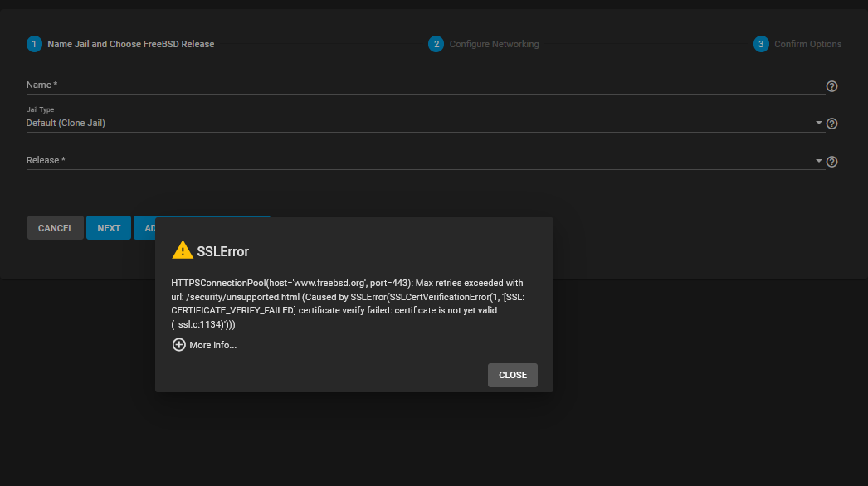Image resolution: width=868 pixels, height=486 pixels.
Task: Open help icon beside Jail Type
Action: pos(831,124)
